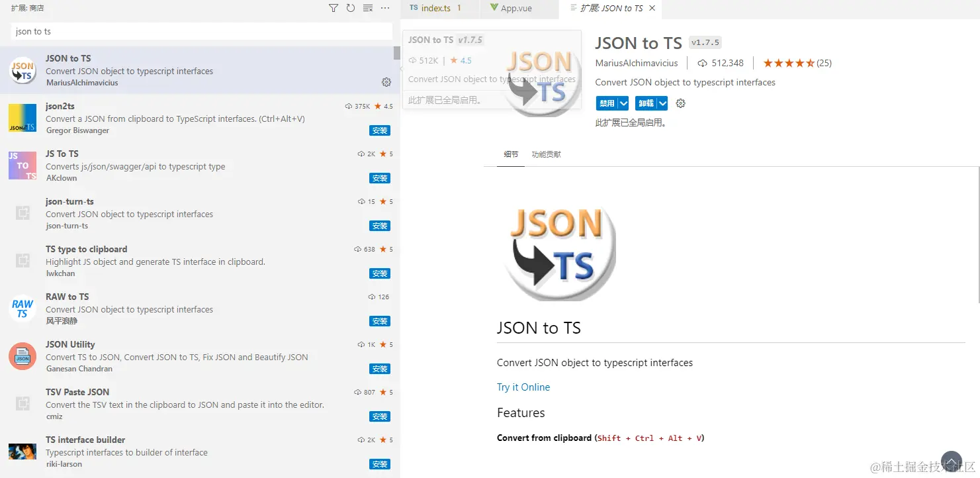The width and height of the screenshot is (980, 478).
Task: Open the 细节 details tab
Action: click(511, 154)
